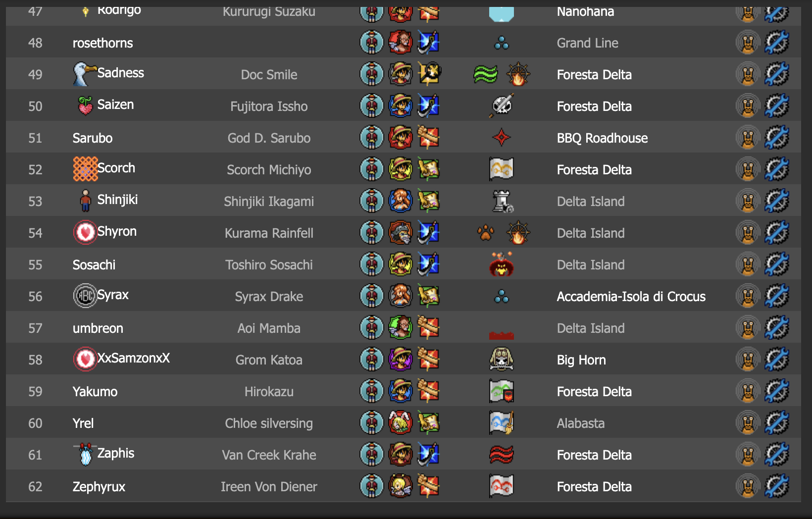Image resolution: width=812 pixels, height=519 pixels.
Task: Click the ship wheel icon in Shyron row
Action: pyautogui.click(x=518, y=233)
